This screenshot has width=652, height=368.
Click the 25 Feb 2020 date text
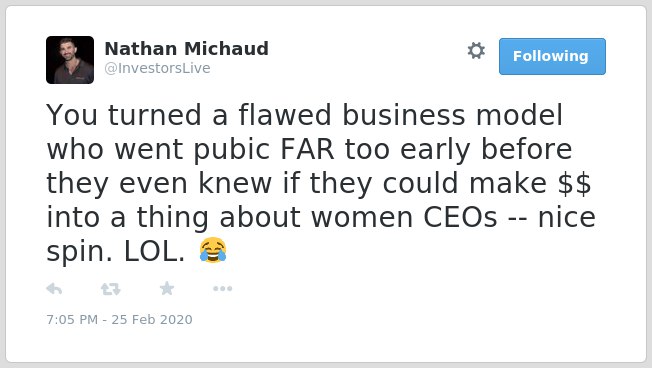[152, 319]
